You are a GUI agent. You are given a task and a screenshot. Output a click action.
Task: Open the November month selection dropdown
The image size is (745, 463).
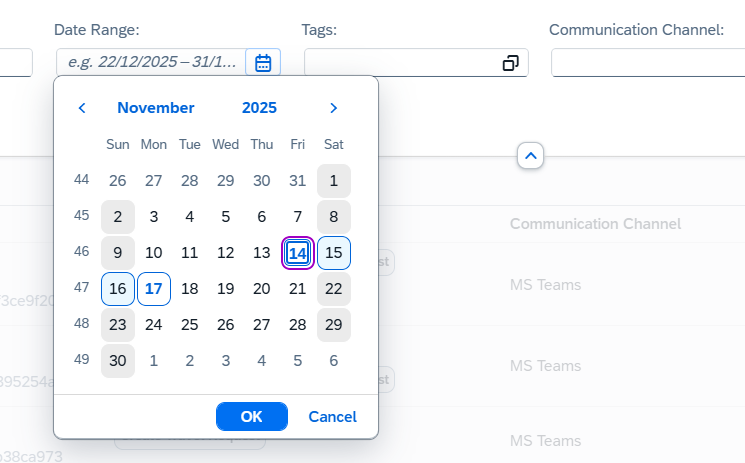pyautogui.click(x=156, y=108)
